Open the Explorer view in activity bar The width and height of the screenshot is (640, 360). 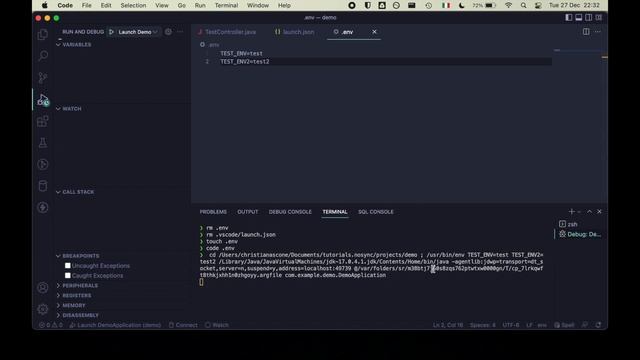pyautogui.click(x=42, y=34)
